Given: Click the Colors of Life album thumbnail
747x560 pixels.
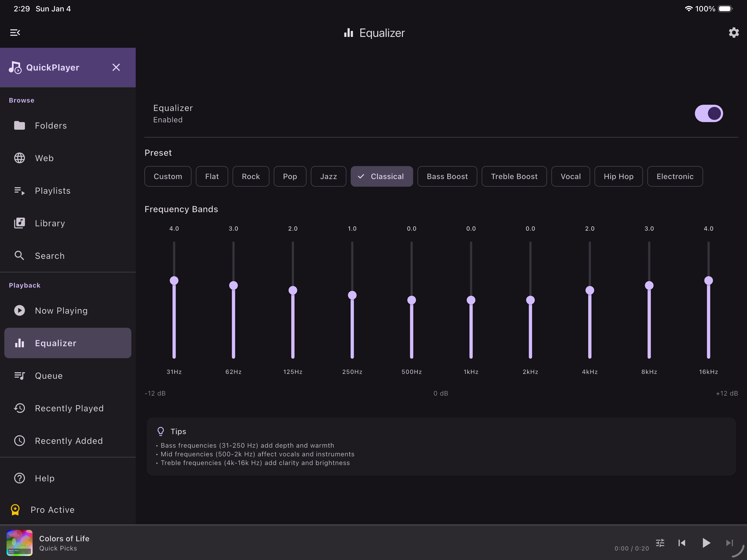Looking at the screenshot, I should click(19, 543).
